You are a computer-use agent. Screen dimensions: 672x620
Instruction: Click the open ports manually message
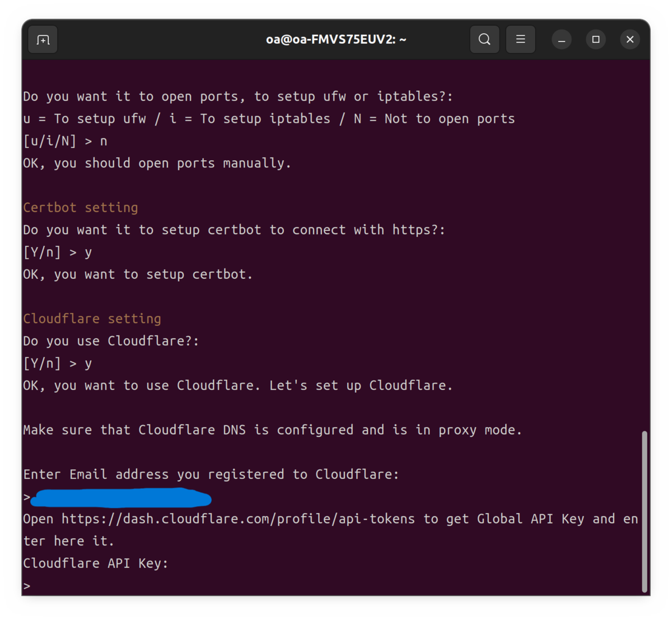coord(156,163)
